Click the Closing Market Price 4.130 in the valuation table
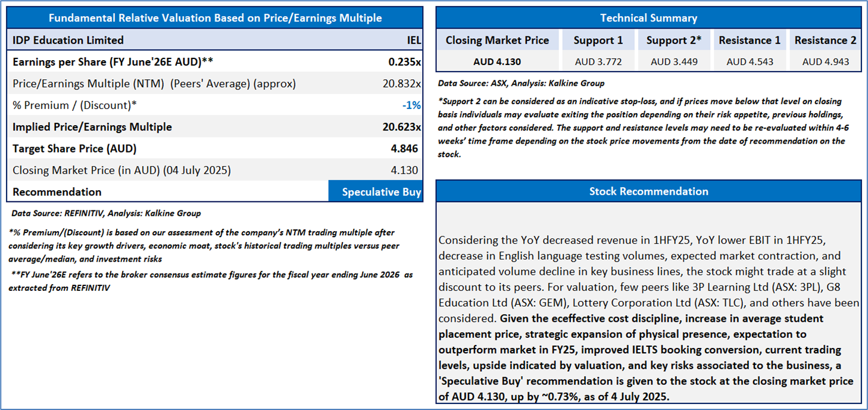The image size is (868, 410). tap(404, 170)
